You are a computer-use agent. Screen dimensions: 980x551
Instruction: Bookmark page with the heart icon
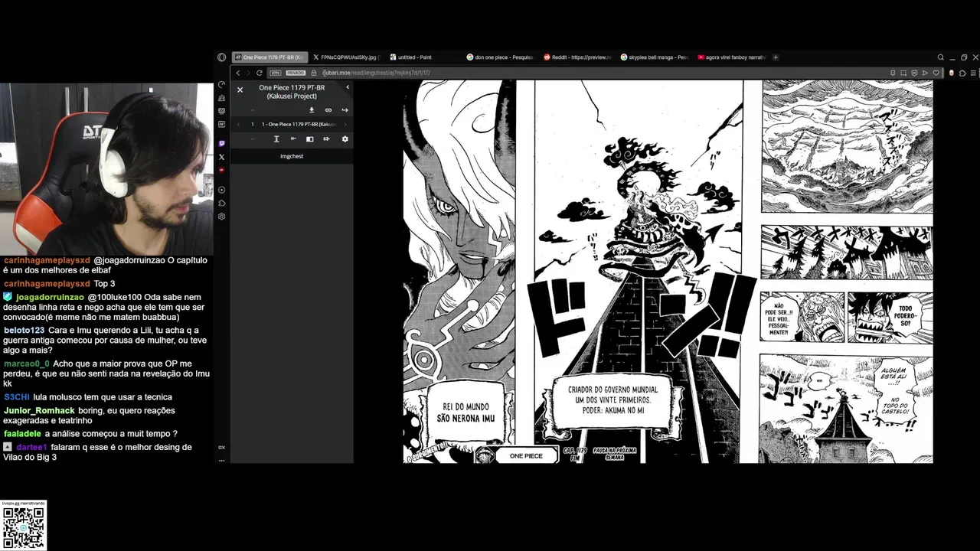tap(936, 73)
